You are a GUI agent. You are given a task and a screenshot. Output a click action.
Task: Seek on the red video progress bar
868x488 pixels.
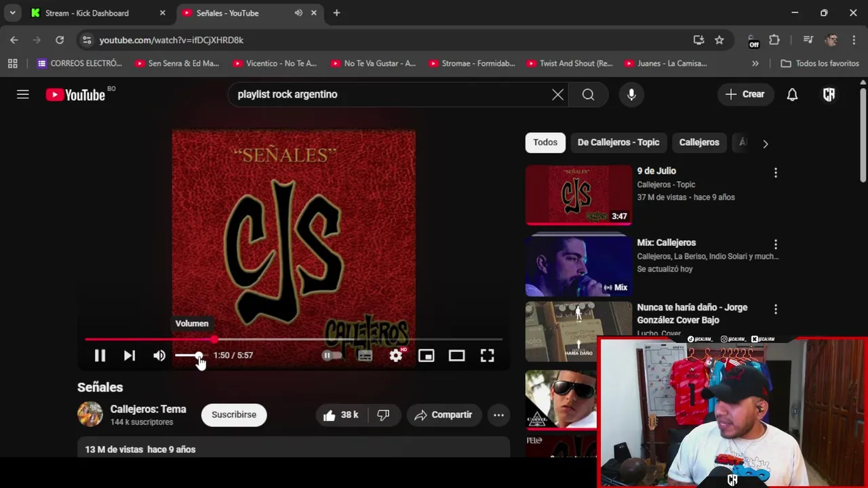pyautogui.click(x=293, y=339)
